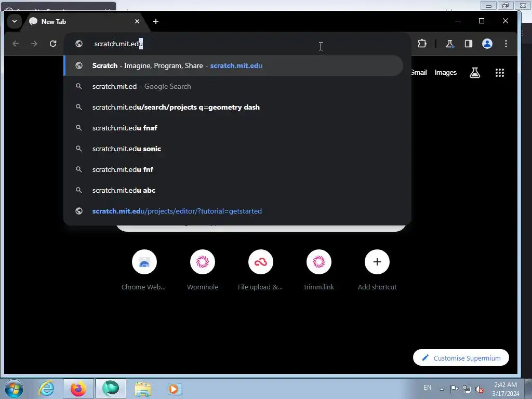Click the Add shortcut button
This screenshot has height=399, width=532.
pos(377,270)
